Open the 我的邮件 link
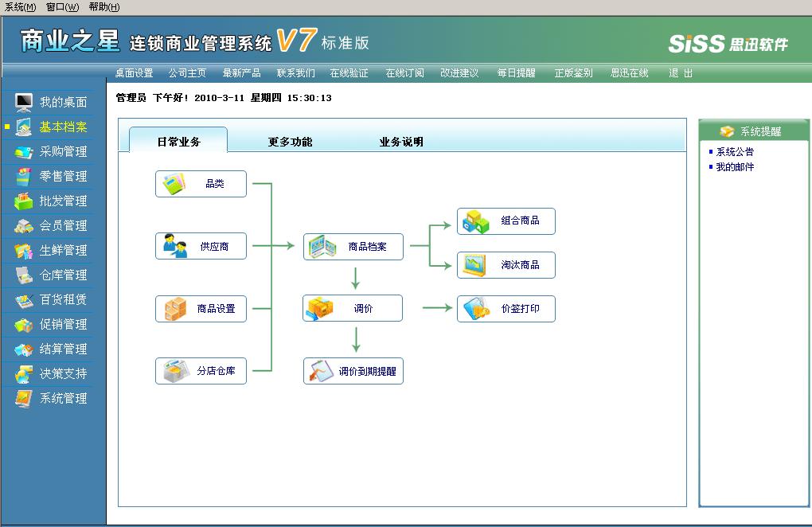Screen dimensions: 812x527 735,167
